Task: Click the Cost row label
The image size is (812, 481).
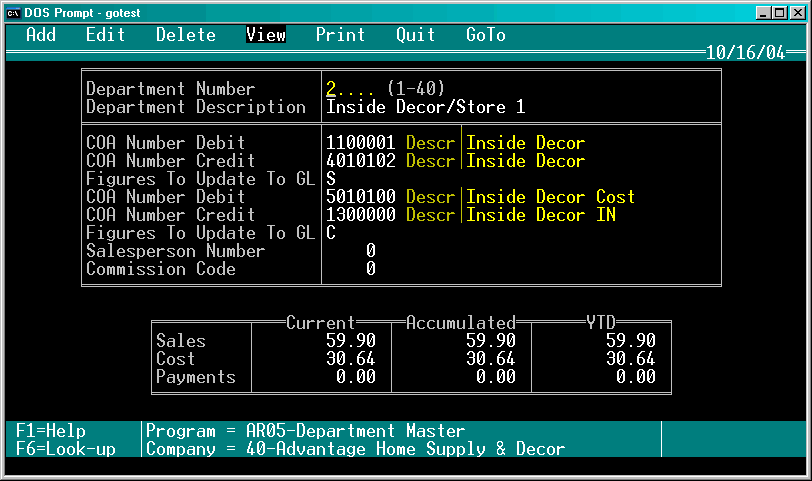Action: coord(176,359)
